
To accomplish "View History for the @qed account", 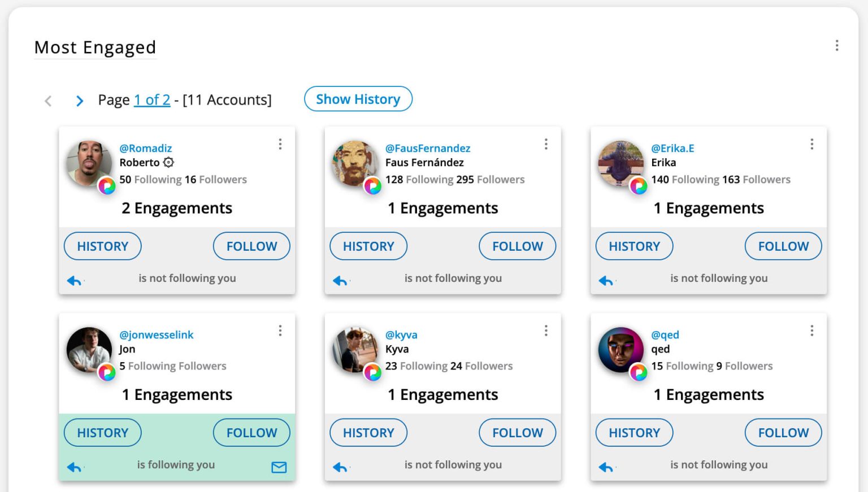I will [634, 433].
